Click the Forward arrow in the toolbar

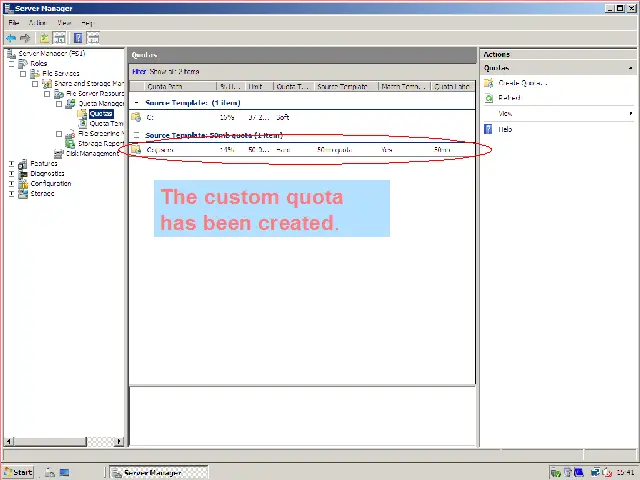pos(25,38)
